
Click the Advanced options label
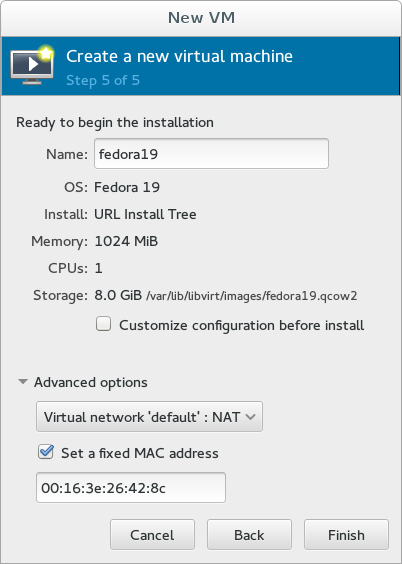[91, 382]
